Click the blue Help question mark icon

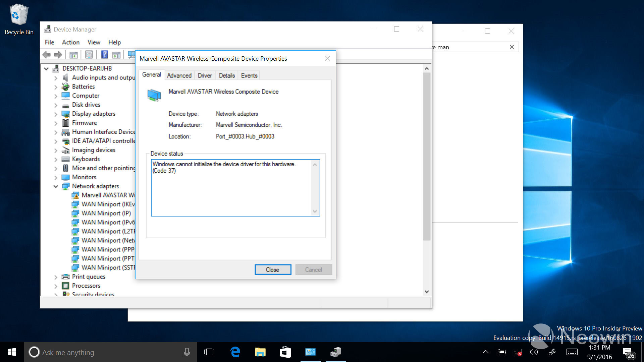[x=105, y=55]
